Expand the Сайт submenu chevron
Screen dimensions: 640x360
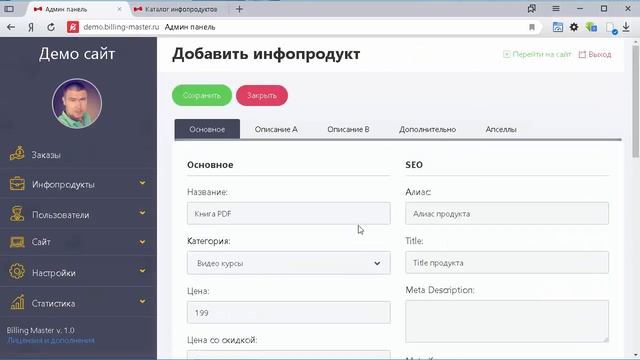pyautogui.click(x=142, y=242)
